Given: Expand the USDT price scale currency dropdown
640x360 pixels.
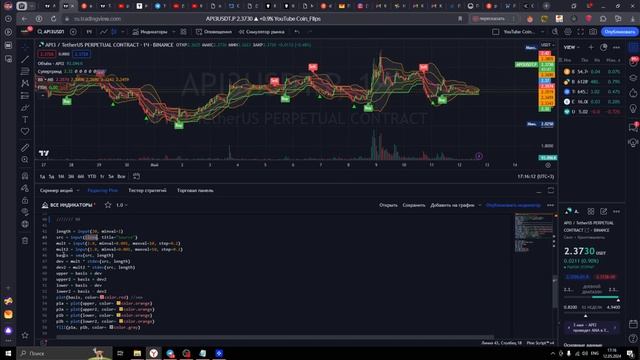Looking at the screenshot, I should click(547, 45).
